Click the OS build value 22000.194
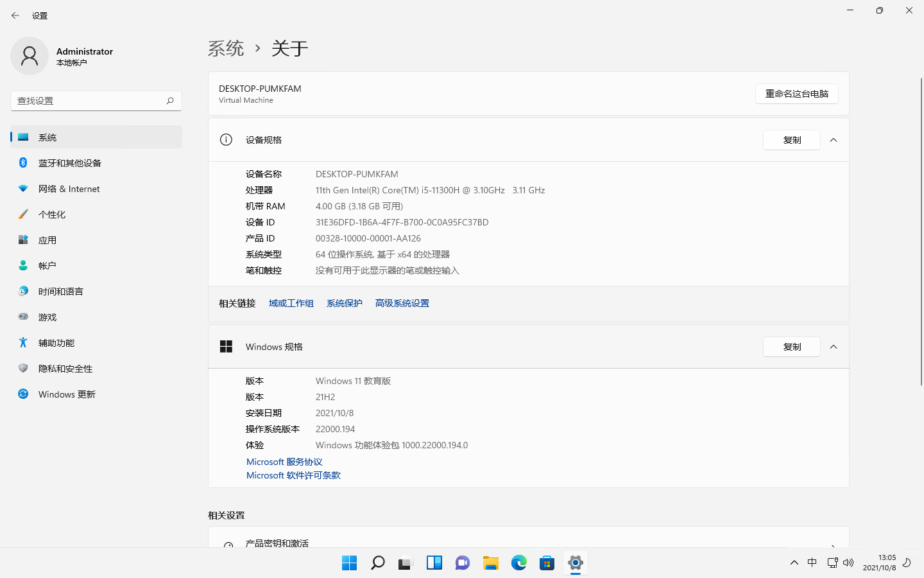The image size is (924, 578). (x=335, y=429)
